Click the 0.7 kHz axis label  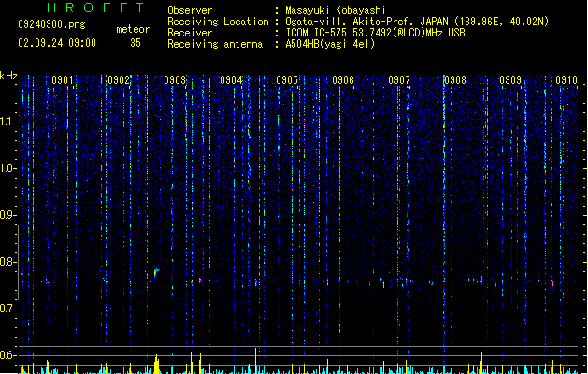tap(7, 309)
